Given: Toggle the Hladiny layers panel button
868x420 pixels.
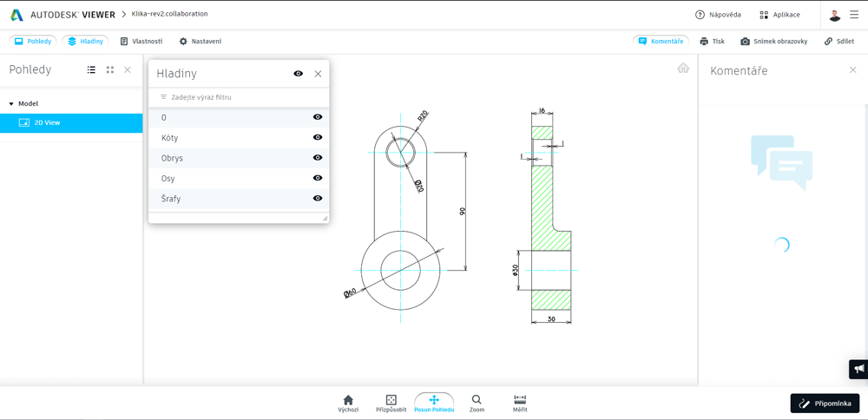Looking at the screenshot, I should point(85,41).
